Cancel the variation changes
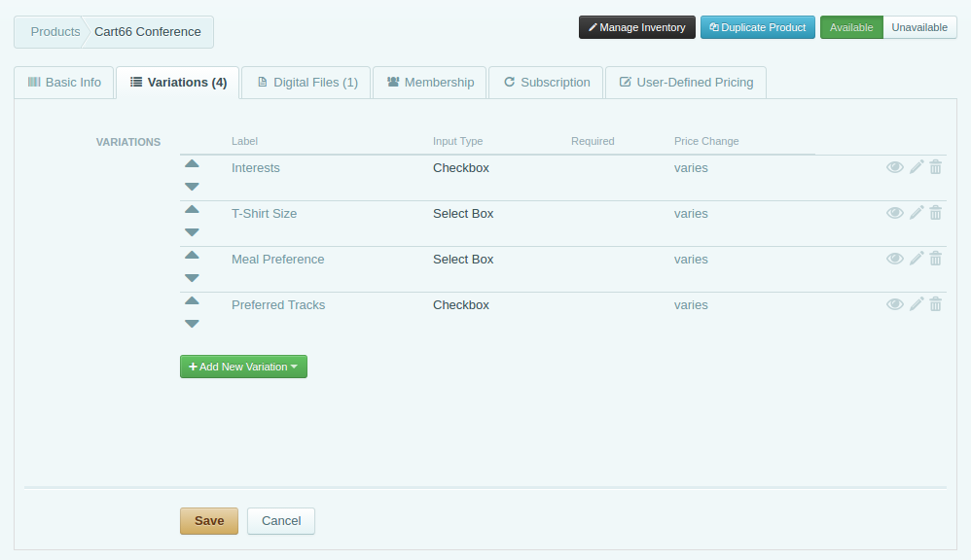This screenshot has height=560, width=971. coord(281,521)
